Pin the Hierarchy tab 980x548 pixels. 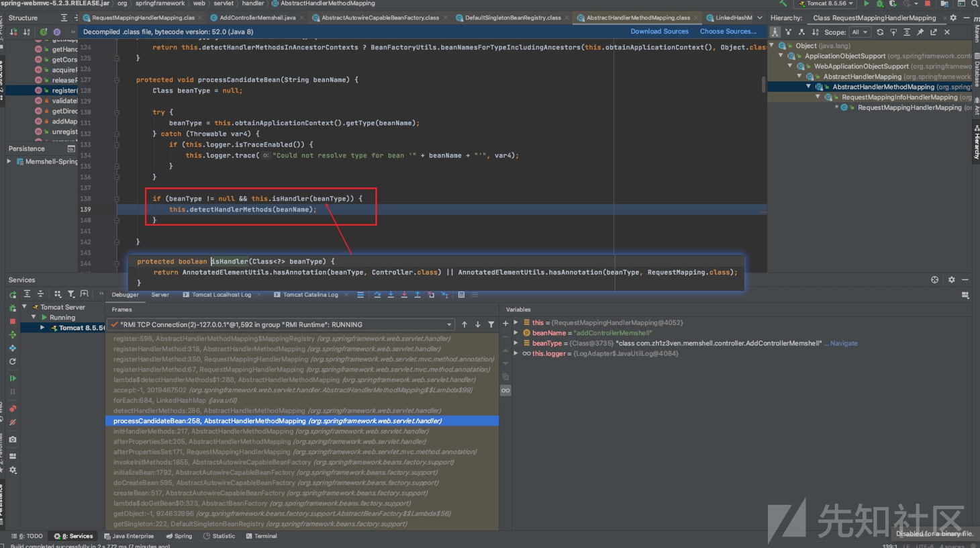[x=920, y=32]
